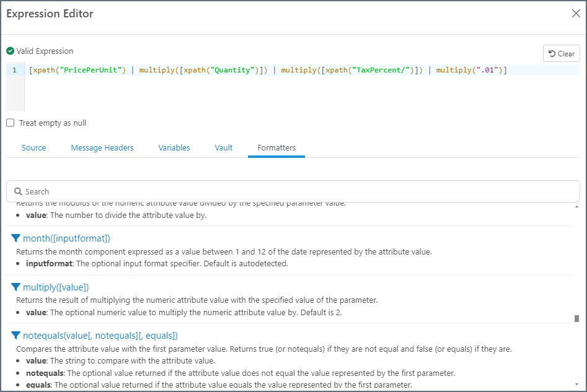
Task: Select the Formatters tab
Action: (x=276, y=147)
